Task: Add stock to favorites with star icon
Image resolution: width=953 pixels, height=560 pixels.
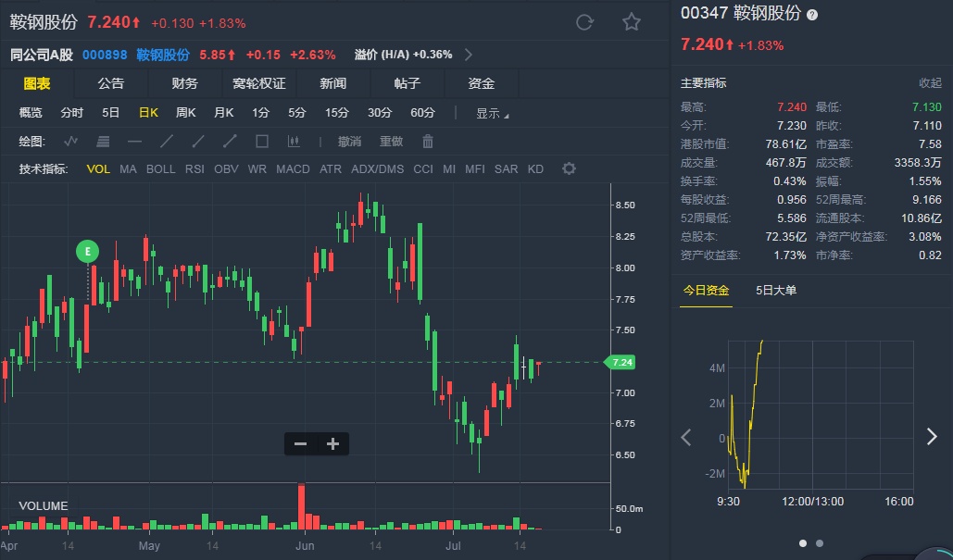Action: [632, 22]
